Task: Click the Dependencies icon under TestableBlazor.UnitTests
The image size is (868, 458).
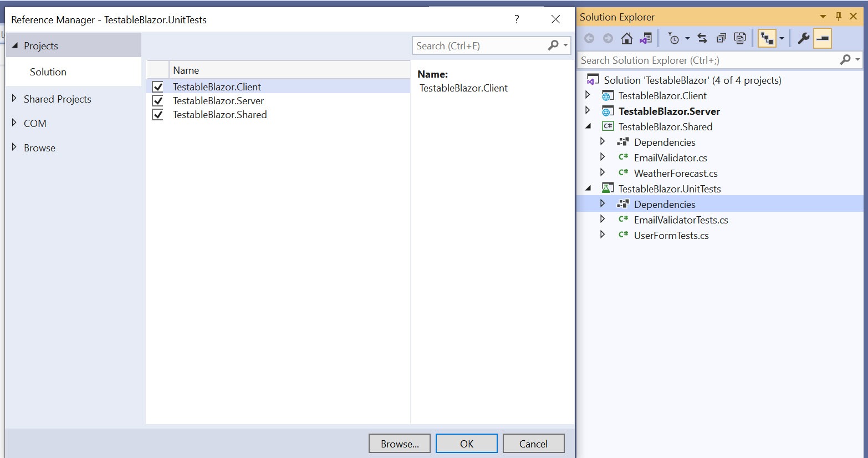Action: 623,204
